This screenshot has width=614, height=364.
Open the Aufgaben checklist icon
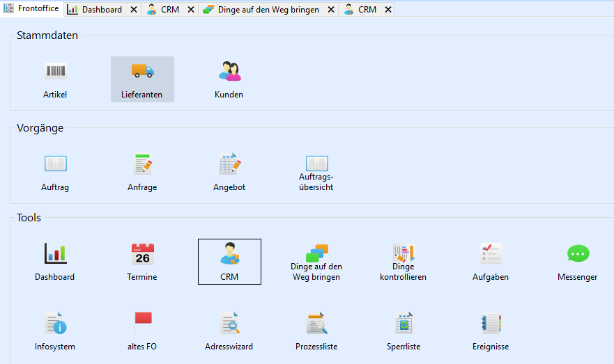click(491, 255)
